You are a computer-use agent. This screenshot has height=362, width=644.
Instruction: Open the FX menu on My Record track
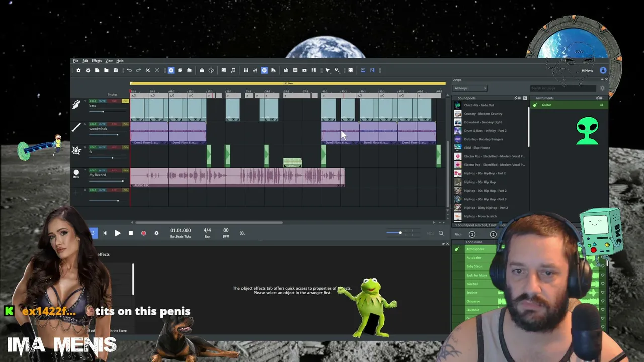pyautogui.click(x=125, y=170)
